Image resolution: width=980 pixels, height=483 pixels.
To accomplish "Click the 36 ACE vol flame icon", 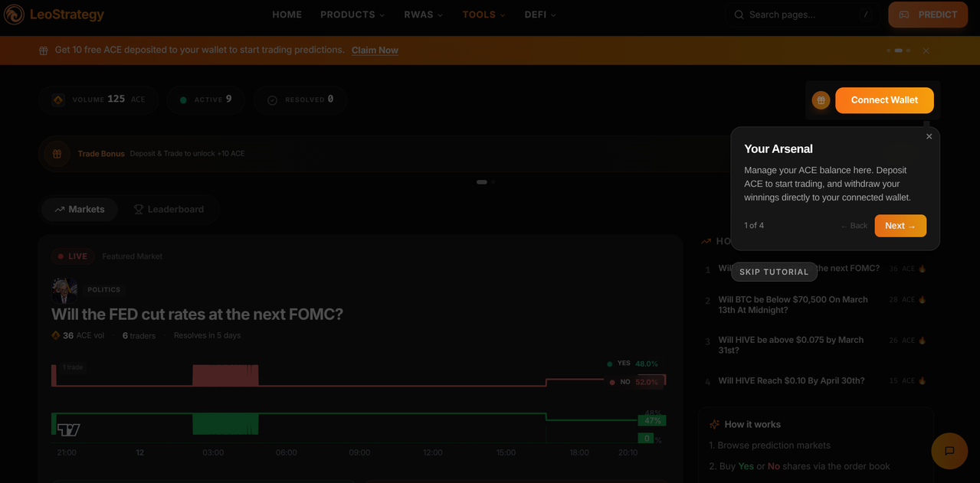I will 56,335.
